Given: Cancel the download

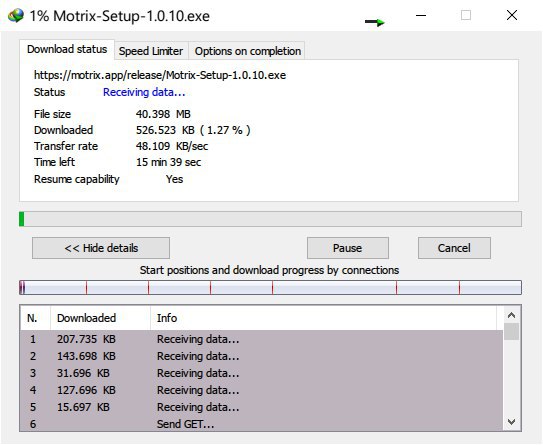Looking at the screenshot, I should pyautogui.click(x=454, y=248).
